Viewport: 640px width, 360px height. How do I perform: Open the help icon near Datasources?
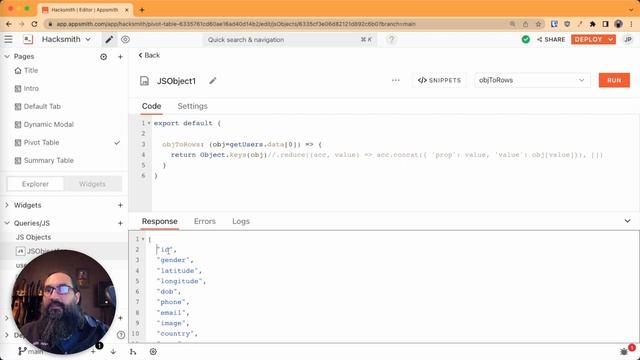(121, 335)
